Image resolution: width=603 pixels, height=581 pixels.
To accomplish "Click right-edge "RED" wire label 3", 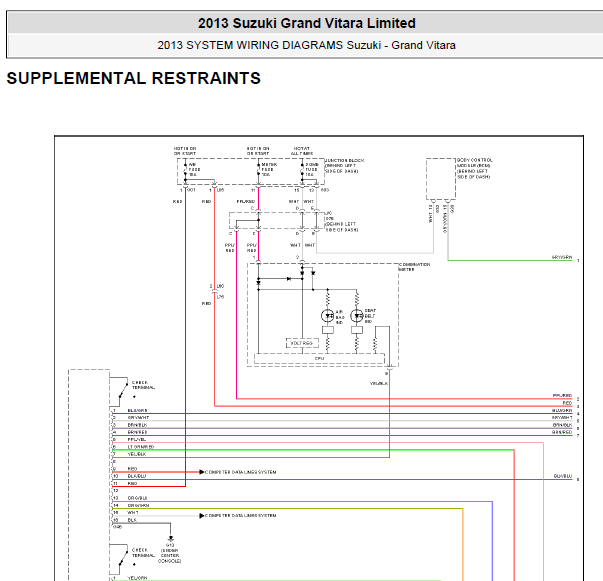I will pyautogui.click(x=567, y=403).
